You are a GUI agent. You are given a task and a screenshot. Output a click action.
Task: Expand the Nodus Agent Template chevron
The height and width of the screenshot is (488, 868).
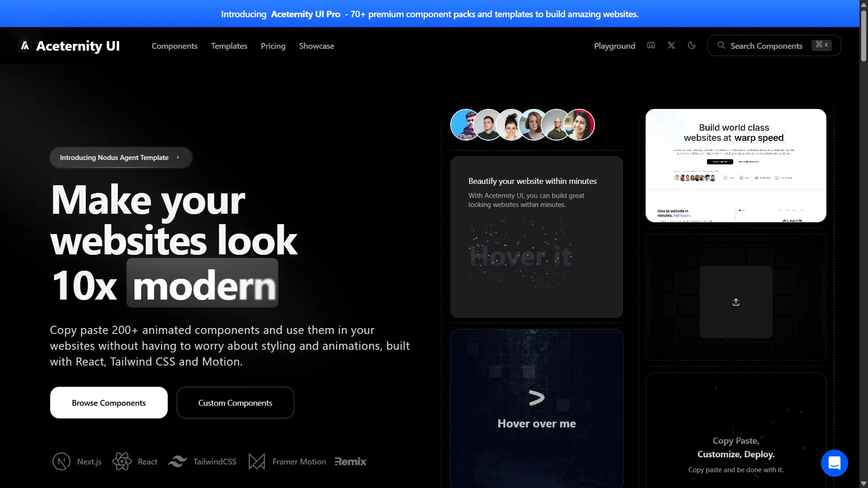pyautogui.click(x=178, y=157)
